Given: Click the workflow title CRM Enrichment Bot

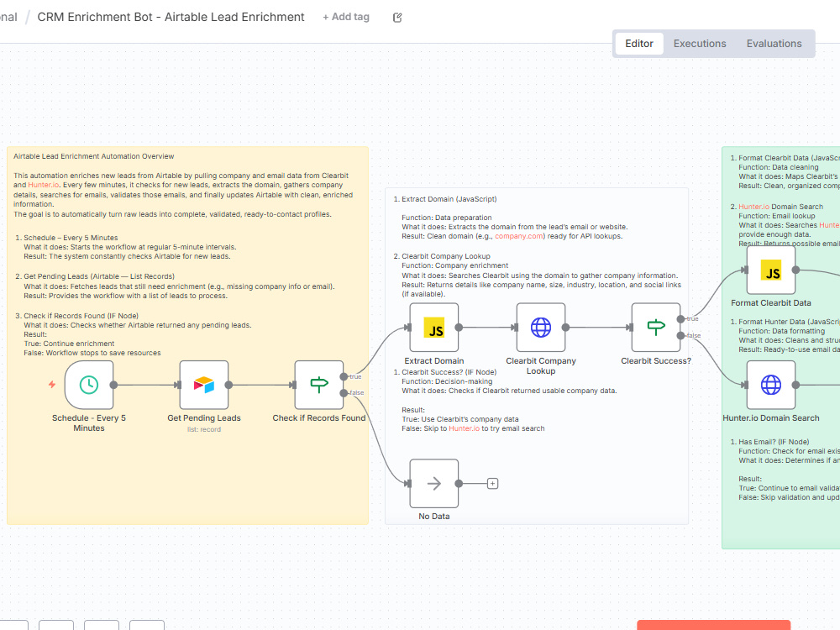Looking at the screenshot, I should 171,17.
